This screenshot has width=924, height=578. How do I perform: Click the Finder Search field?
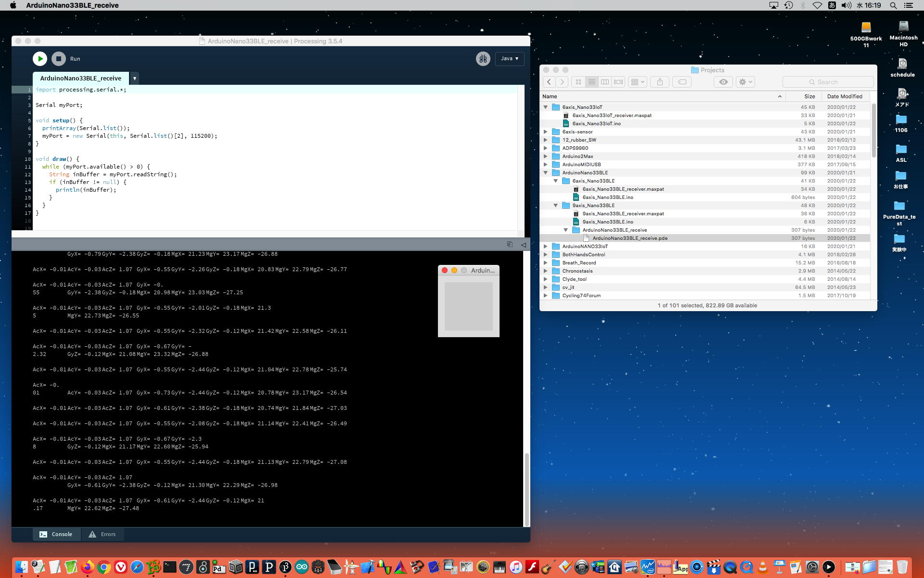(828, 82)
